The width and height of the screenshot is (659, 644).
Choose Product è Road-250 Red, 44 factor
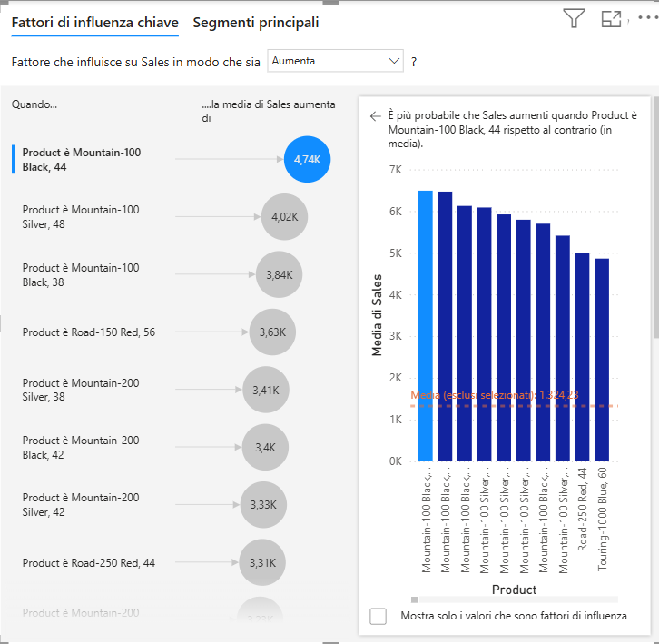tap(88, 563)
